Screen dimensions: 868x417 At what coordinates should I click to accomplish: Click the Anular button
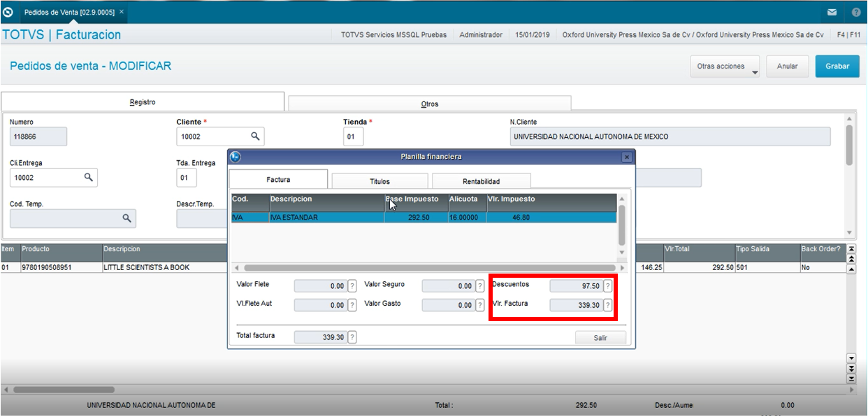pyautogui.click(x=787, y=66)
